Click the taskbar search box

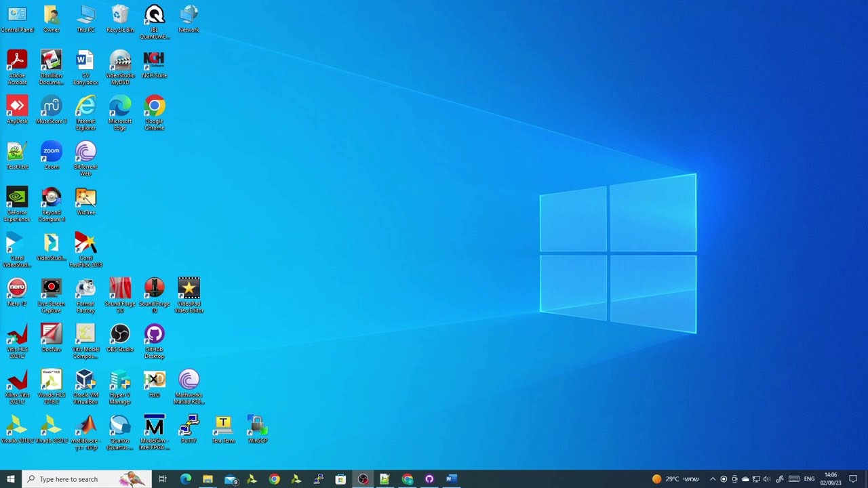click(x=87, y=479)
